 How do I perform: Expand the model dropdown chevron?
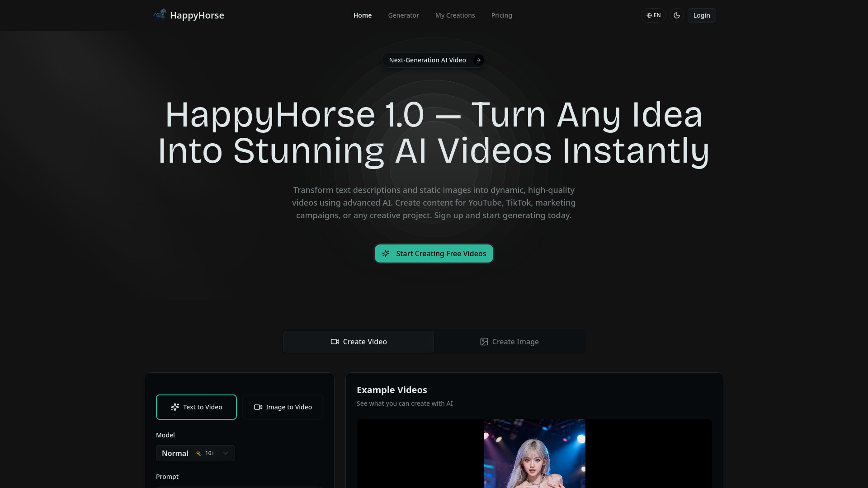click(x=225, y=453)
